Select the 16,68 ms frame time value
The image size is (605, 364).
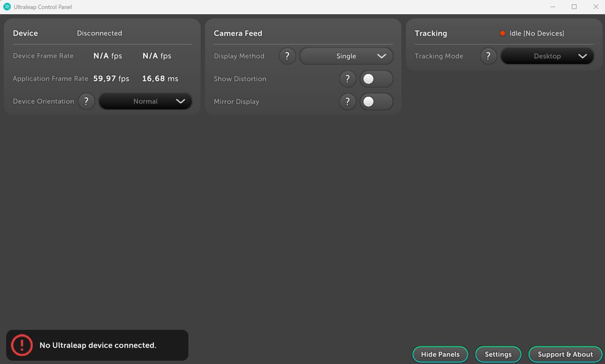tap(160, 79)
